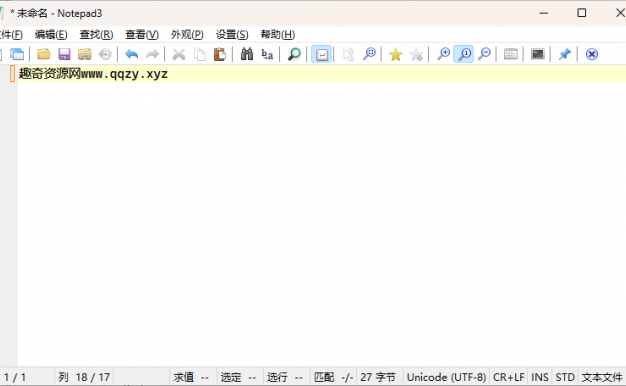Image resolution: width=626 pixels, height=386 pixels.
Task: Open the 外观(P) menu
Action: point(187,35)
